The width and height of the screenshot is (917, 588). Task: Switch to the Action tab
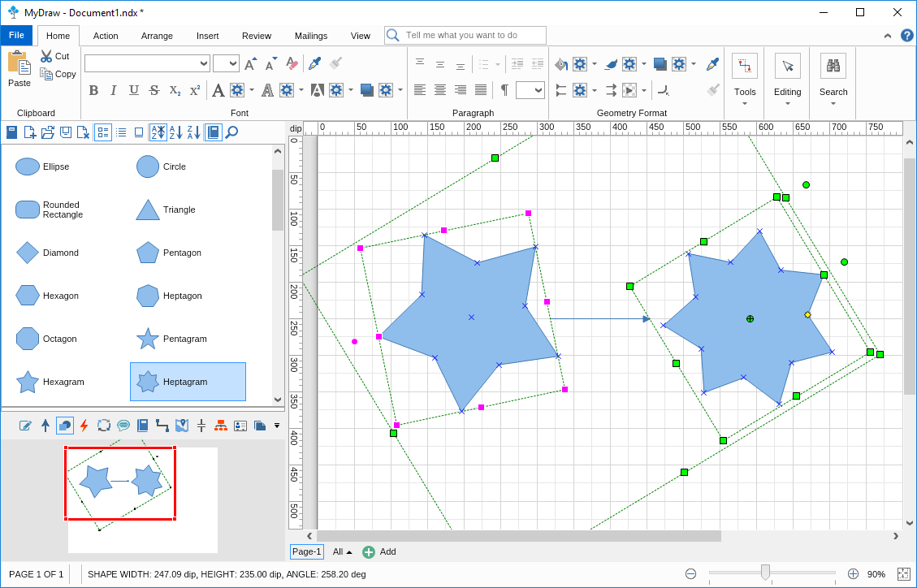106,36
